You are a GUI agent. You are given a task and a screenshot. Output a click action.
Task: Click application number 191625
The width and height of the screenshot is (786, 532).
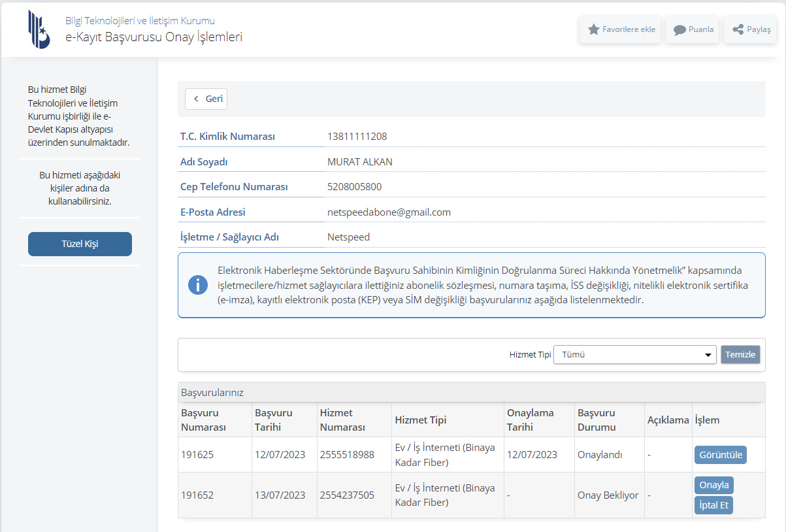coord(197,455)
